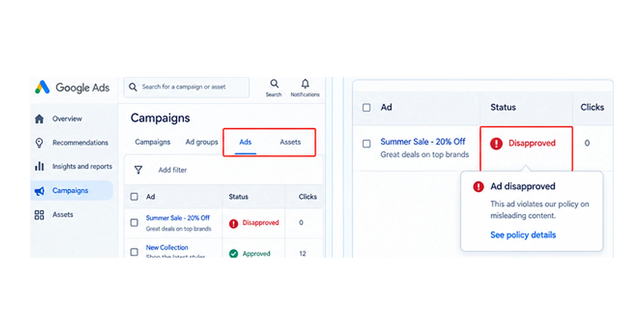Click the Ad disapproved popup heading
This screenshot has width=644, height=335.
pyautogui.click(x=523, y=186)
